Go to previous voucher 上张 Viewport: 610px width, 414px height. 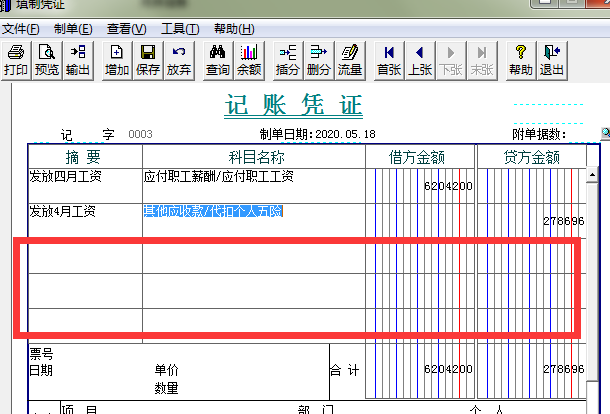click(x=420, y=61)
